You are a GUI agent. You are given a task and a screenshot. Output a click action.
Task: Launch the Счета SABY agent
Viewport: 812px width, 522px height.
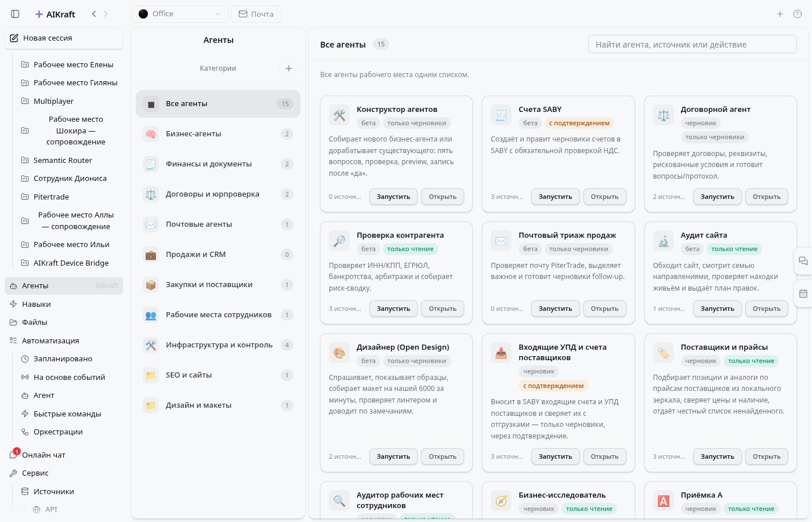coord(555,197)
